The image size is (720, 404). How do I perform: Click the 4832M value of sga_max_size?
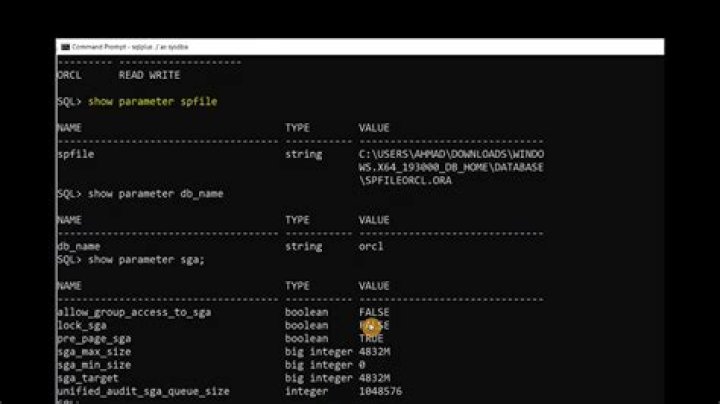pos(374,352)
